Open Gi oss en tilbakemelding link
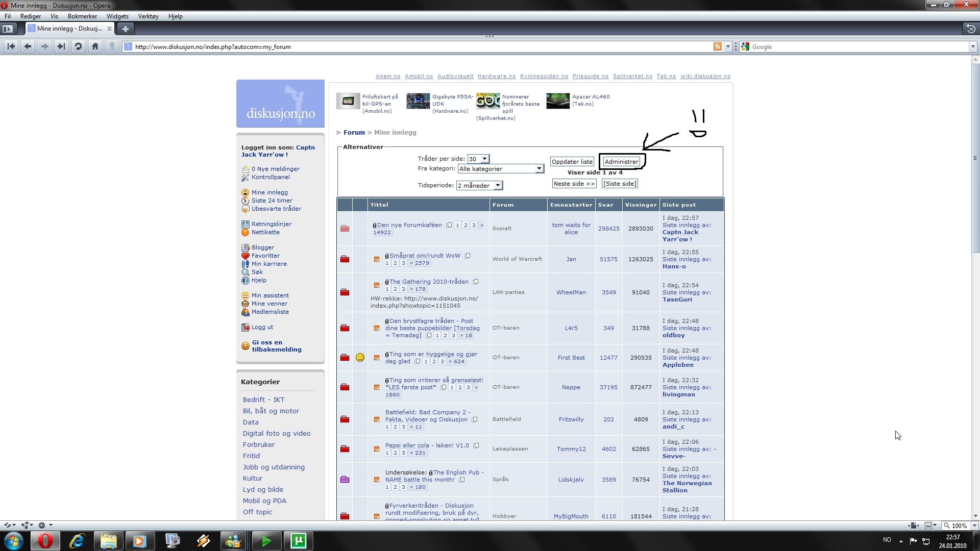 coord(277,346)
